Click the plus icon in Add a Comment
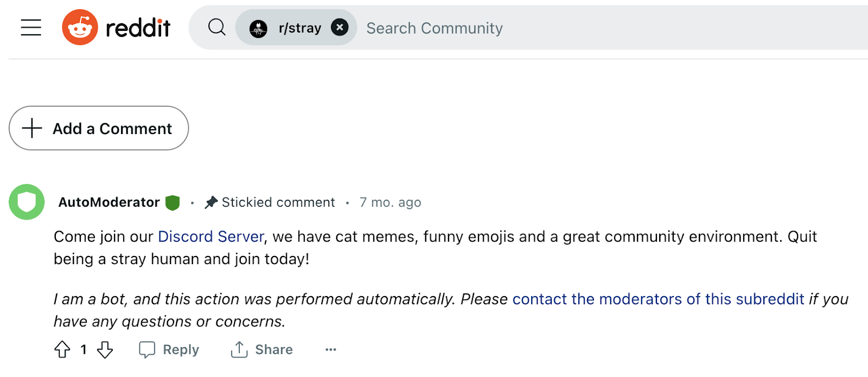Image resolution: width=868 pixels, height=377 pixels. click(x=32, y=129)
